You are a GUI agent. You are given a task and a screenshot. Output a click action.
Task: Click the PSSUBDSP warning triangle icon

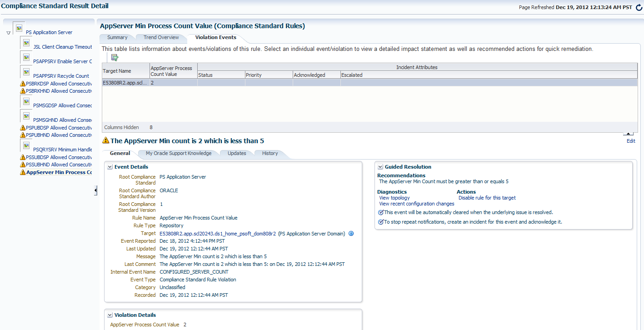click(x=23, y=157)
